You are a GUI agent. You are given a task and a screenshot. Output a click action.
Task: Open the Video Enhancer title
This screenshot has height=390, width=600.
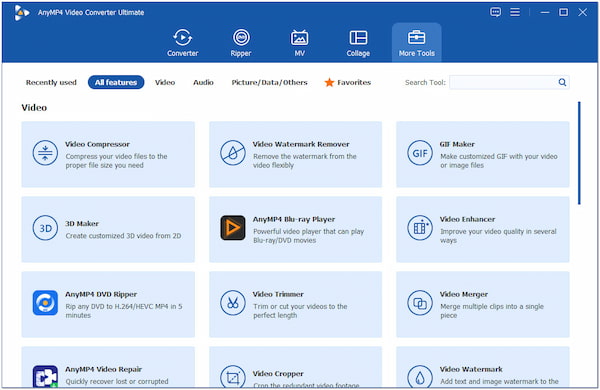(x=468, y=219)
